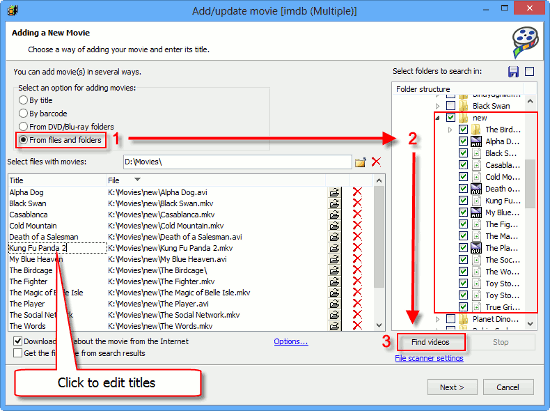Check the Planet Dino... folder checkbox
This screenshot has height=411, width=550.
click(x=450, y=319)
